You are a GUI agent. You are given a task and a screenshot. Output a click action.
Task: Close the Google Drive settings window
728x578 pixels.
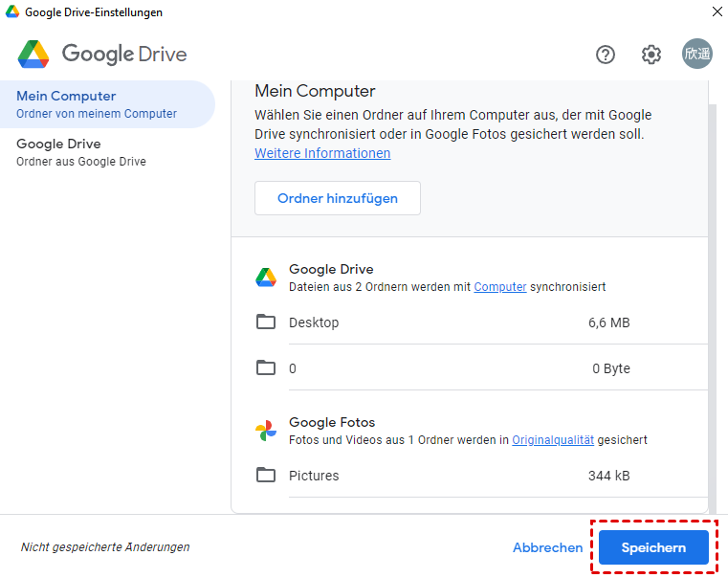[717, 12]
